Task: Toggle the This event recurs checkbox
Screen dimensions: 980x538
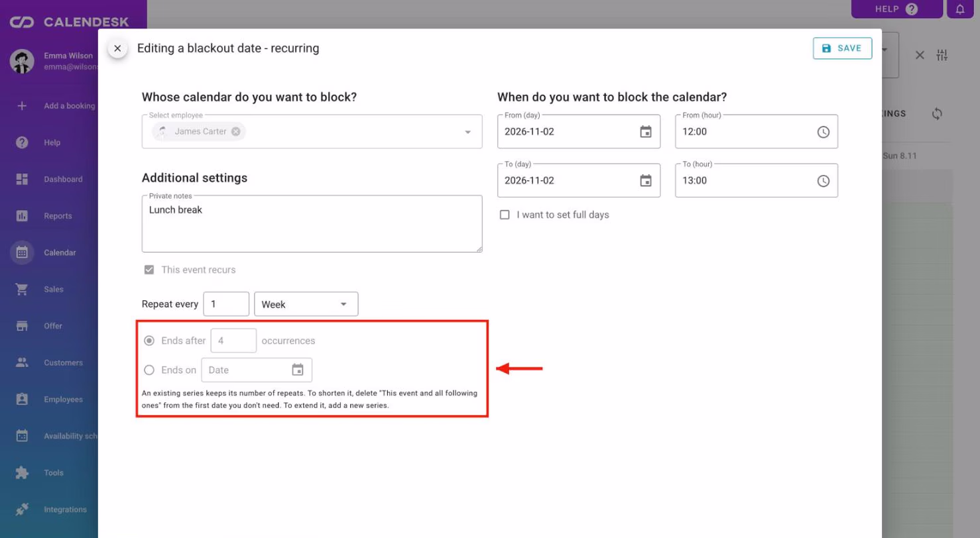Action: [x=149, y=270]
